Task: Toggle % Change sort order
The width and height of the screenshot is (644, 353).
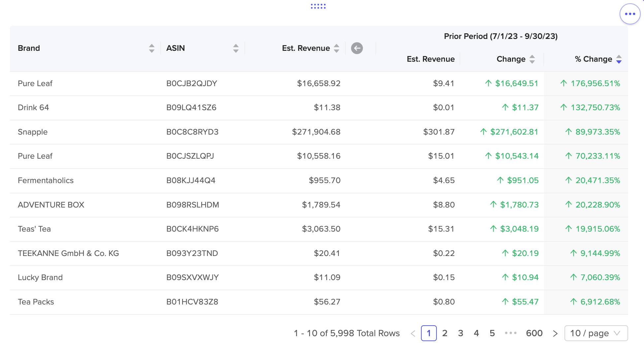Action: tap(619, 59)
